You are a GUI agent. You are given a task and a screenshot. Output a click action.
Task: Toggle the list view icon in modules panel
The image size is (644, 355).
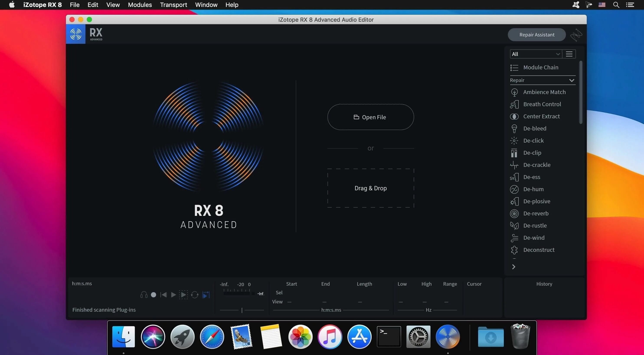click(570, 54)
